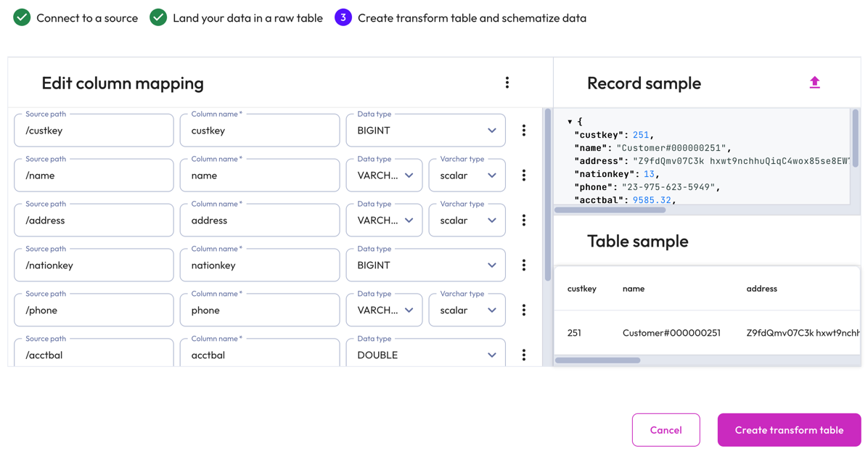The image size is (868, 454).
Task: Open the nationkey Data type BIGINT dropdown
Action: pos(426,265)
